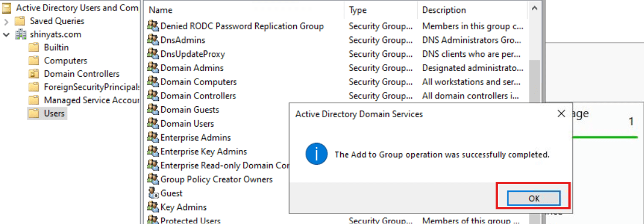644x224 pixels.
Task: Click the Computers folder icon in tree
Action: click(33, 61)
